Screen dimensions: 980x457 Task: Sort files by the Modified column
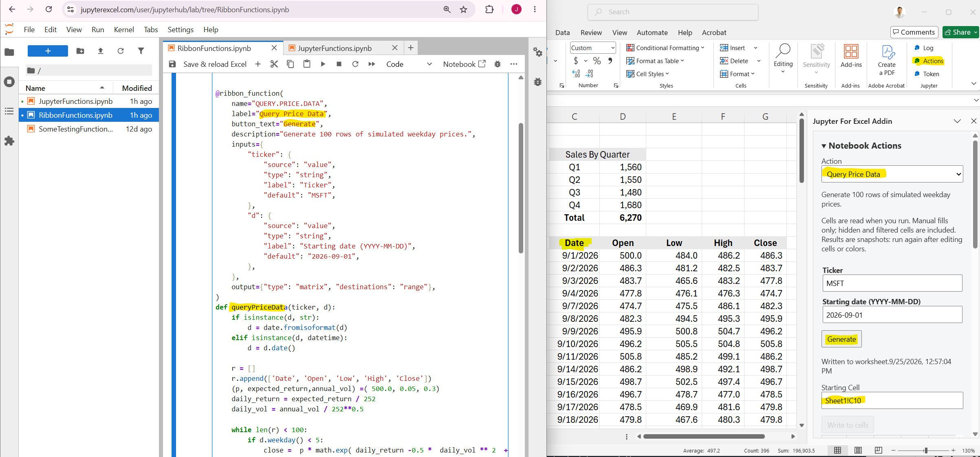[x=137, y=88]
